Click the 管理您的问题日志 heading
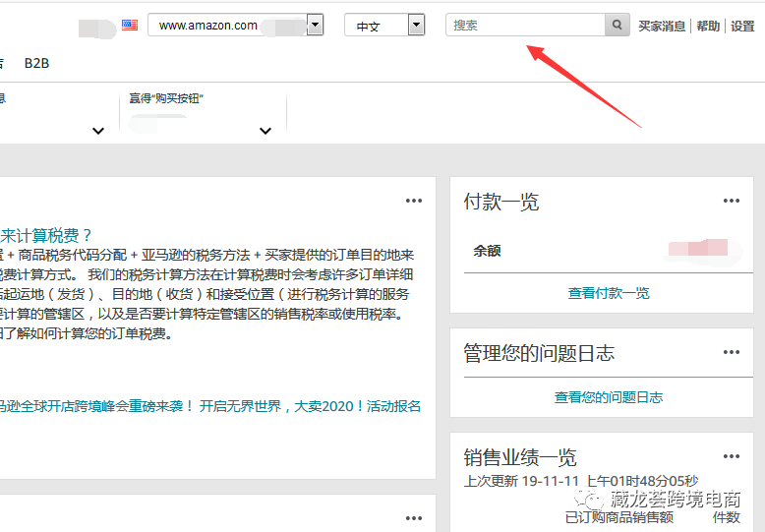 pyautogui.click(x=539, y=353)
